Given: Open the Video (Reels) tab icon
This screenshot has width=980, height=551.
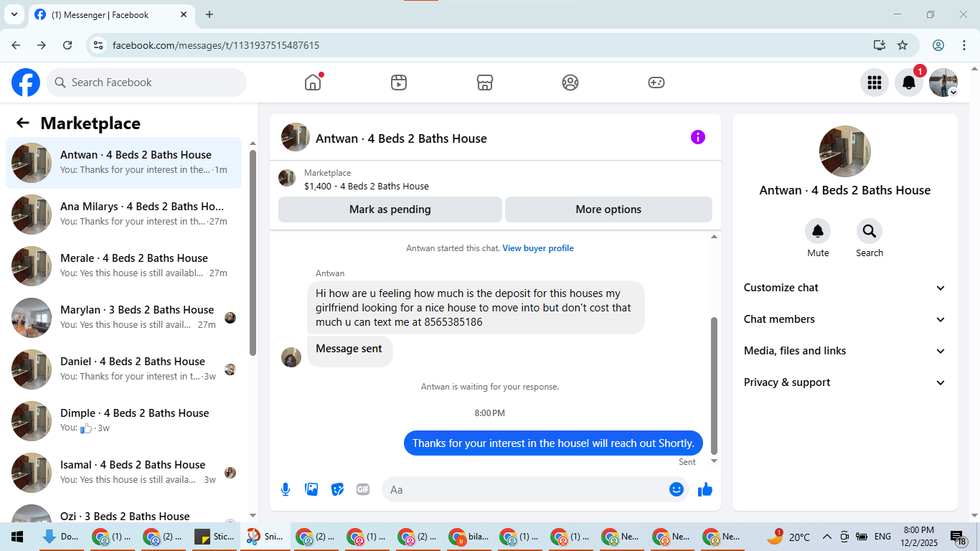Looking at the screenshot, I should pyautogui.click(x=399, y=83).
